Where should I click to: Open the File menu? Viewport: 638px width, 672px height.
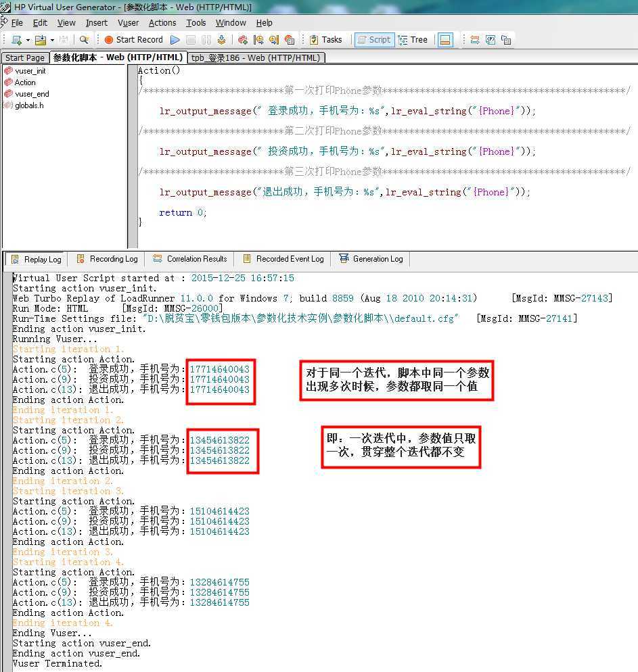pos(17,23)
